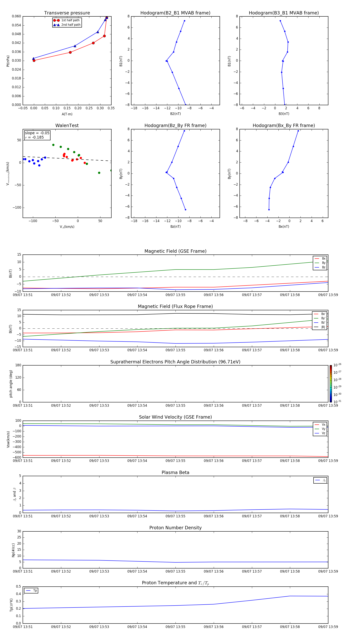The image size is (351, 644).
Task: Click the 'Bz' legend entry in GSE magnetic field
Action: (320, 267)
